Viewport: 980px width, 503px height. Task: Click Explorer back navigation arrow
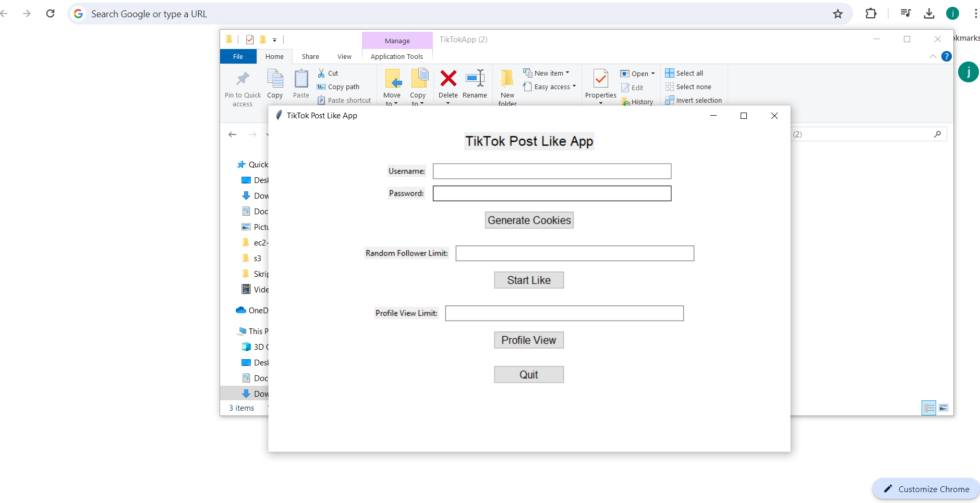[233, 134]
